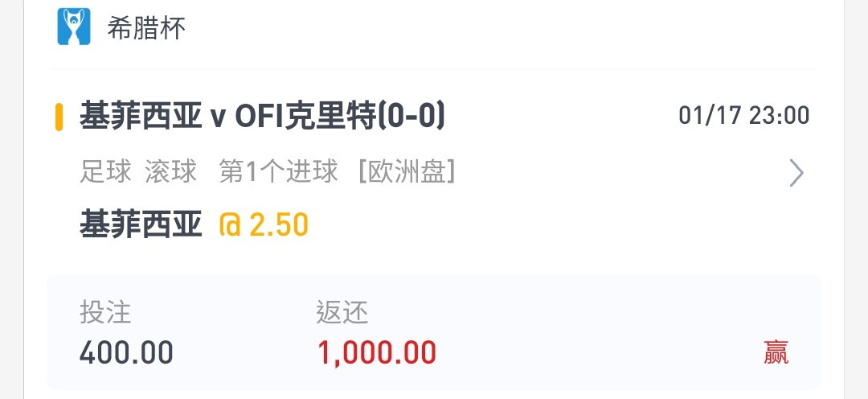The image size is (868, 399).
Task: Click the 投注 stake label
Action: (105, 312)
